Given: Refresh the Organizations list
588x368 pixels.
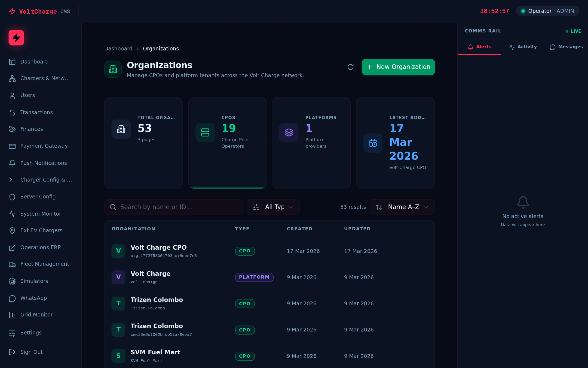Looking at the screenshot, I should coord(351,67).
